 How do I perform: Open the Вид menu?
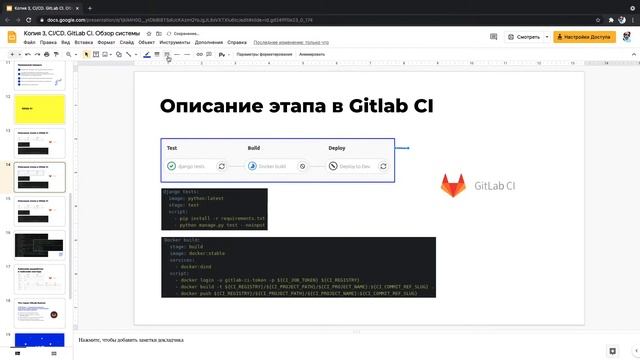point(66,42)
